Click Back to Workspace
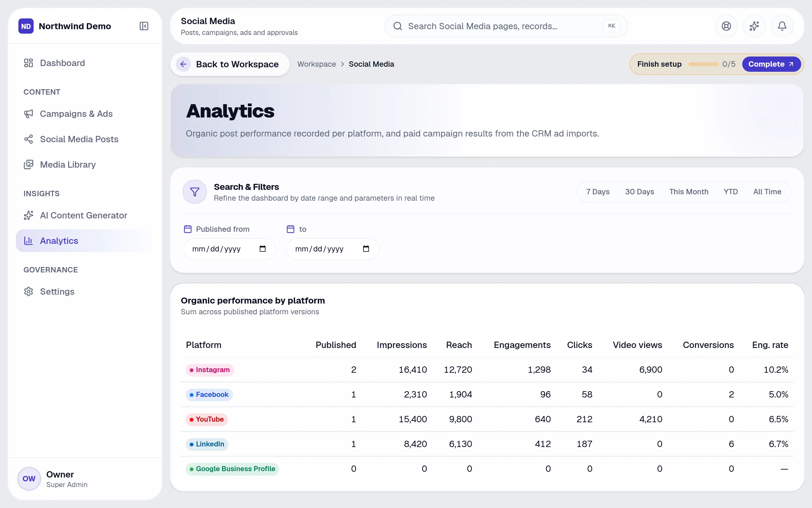This screenshot has width=812, height=508. pyautogui.click(x=230, y=64)
